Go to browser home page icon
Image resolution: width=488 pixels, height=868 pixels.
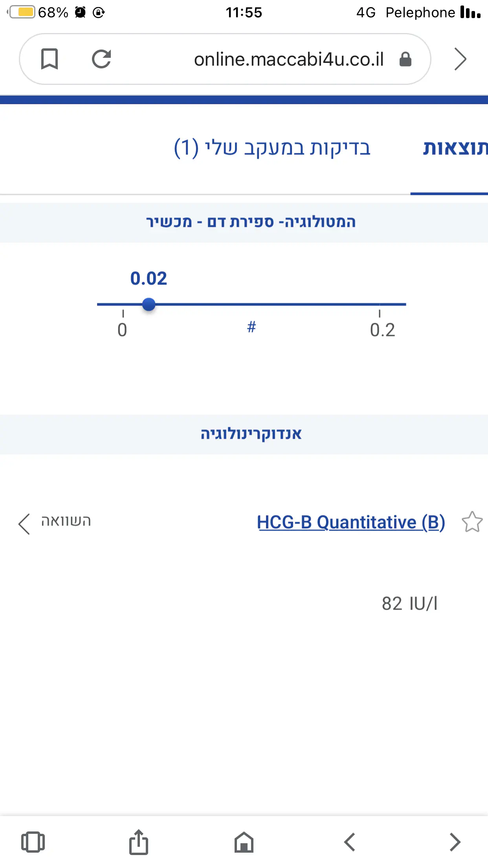click(x=244, y=842)
